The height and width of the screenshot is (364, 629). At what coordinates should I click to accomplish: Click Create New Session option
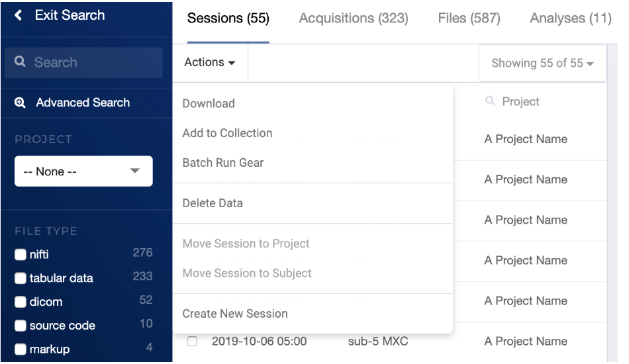tap(235, 314)
